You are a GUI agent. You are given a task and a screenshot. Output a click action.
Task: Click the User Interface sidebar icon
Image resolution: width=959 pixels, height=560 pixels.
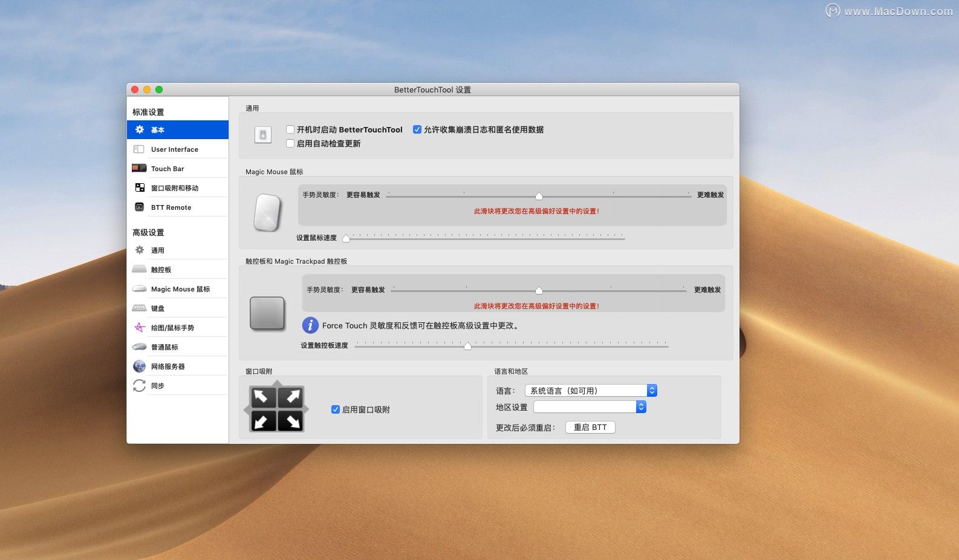tap(139, 149)
